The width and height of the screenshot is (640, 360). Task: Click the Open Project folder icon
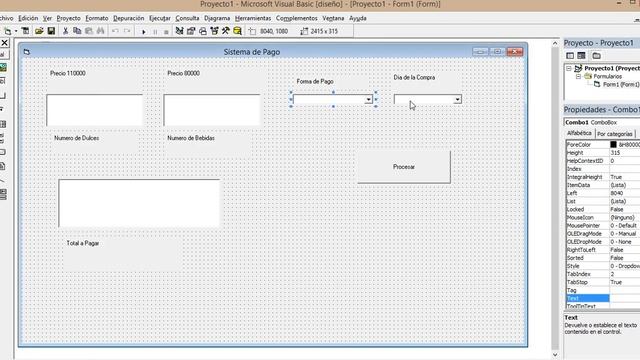click(39, 31)
